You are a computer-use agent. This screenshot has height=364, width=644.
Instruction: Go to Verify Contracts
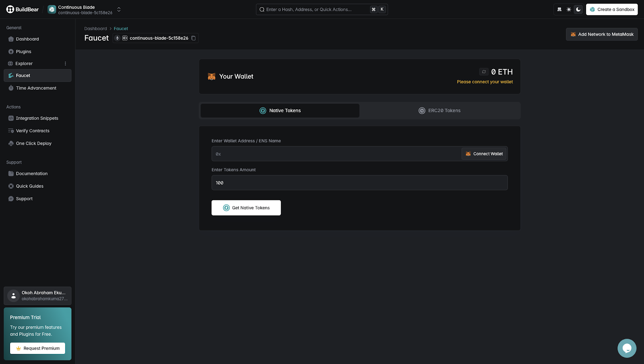37,131
